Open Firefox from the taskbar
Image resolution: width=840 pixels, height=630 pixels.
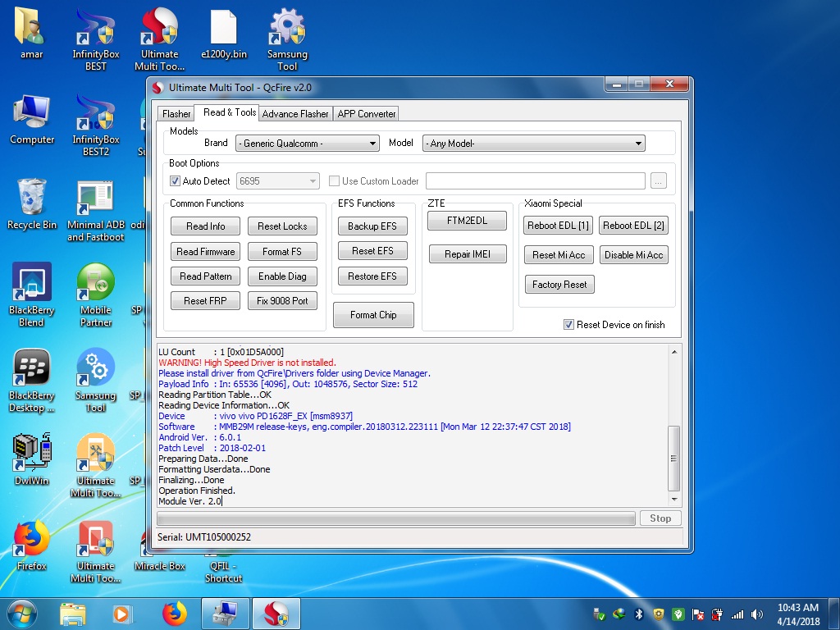click(175, 614)
